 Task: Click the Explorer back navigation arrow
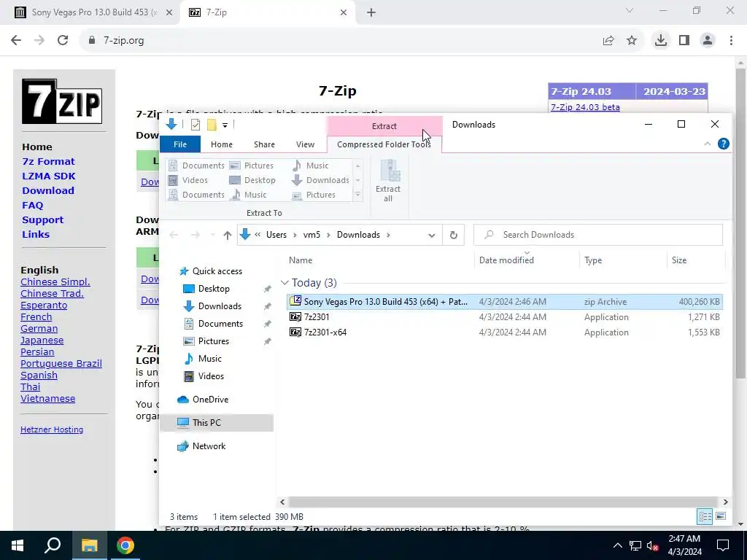point(174,235)
